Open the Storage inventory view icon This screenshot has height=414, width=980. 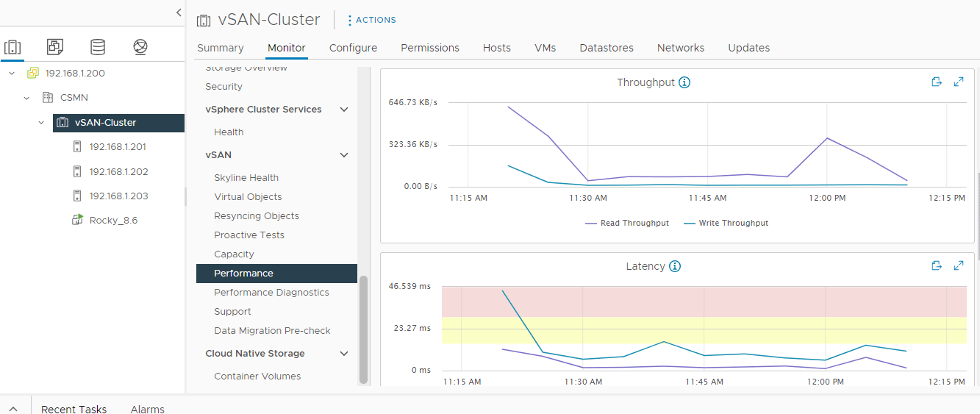98,48
